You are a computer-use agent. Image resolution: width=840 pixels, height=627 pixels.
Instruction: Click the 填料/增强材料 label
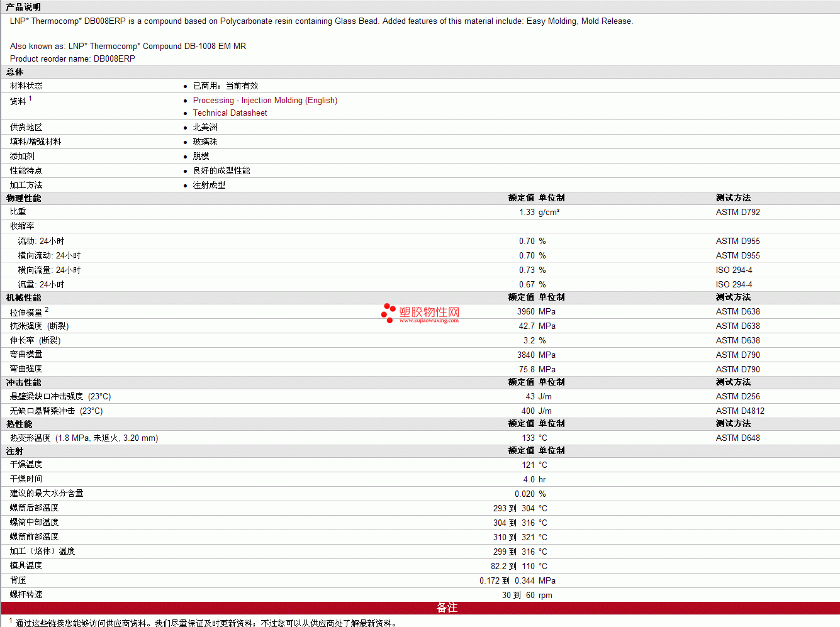[36, 142]
